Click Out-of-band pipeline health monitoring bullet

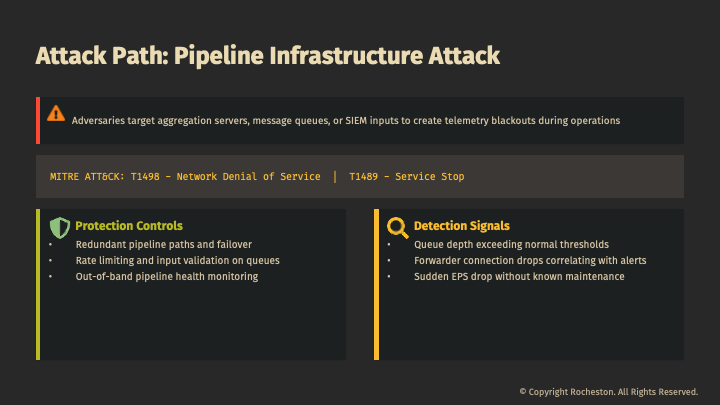point(166,276)
